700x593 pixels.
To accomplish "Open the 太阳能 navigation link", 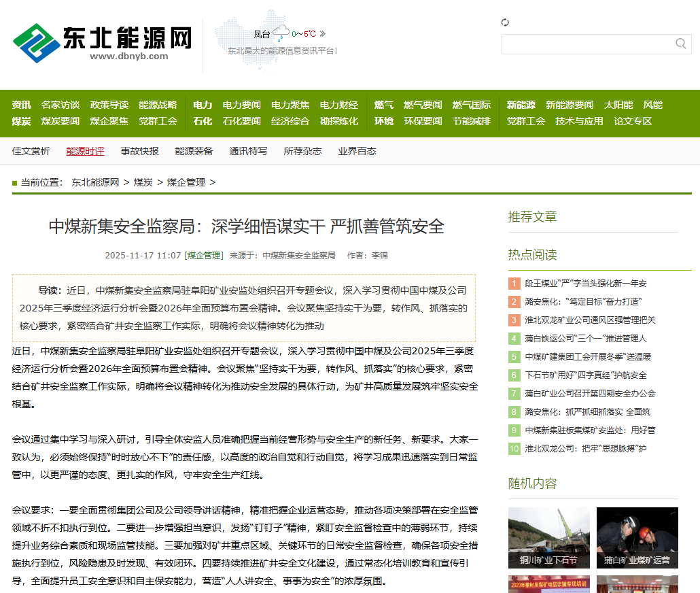I will 618,105.
